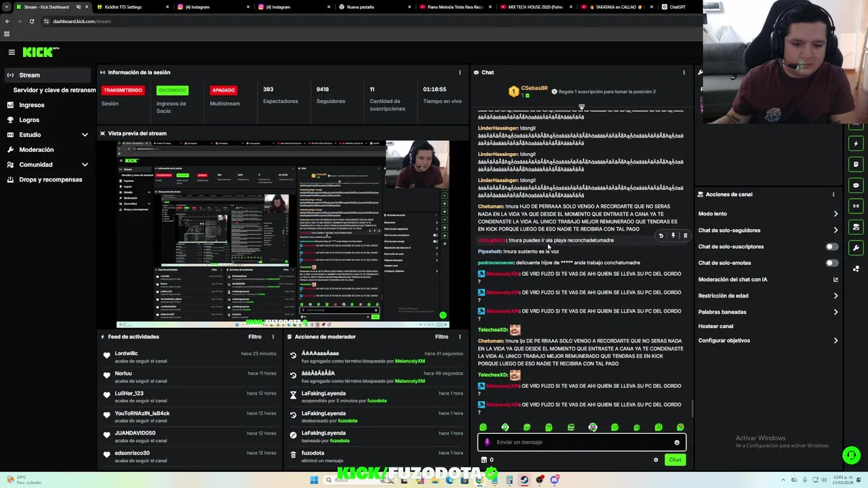This screenshot has width=868, height=488.
Task: Click the Kick logo
Action: pos(41,52)
